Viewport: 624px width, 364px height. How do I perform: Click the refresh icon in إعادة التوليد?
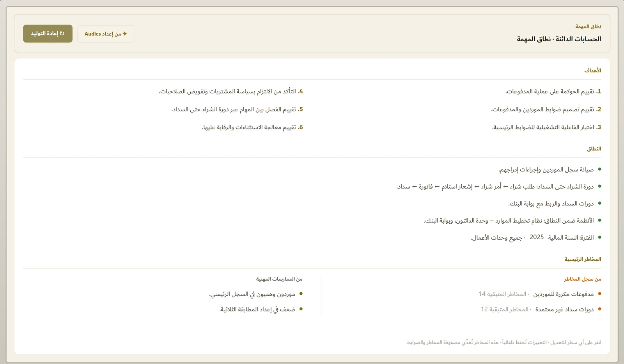62,34
